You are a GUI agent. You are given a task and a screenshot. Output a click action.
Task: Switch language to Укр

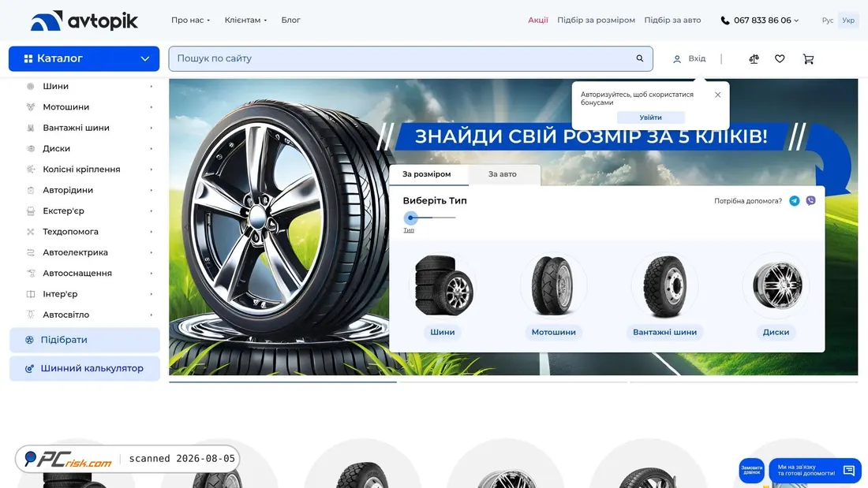click(848, 20)
